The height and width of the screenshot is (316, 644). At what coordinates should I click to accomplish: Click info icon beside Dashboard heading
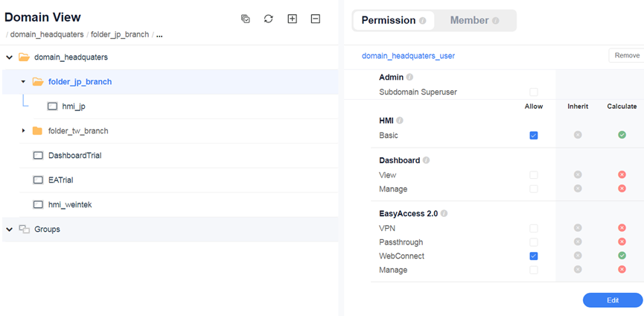[x=426, y=160]
